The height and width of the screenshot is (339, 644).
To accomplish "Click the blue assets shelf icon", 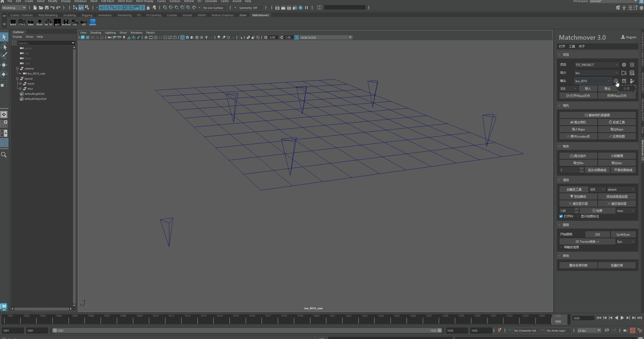I will coord(93,22).
